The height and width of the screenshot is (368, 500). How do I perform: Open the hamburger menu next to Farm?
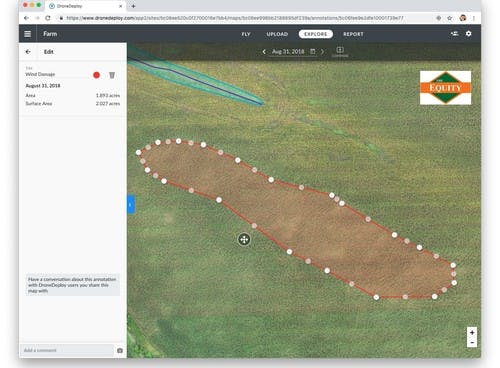click(x=27, y=34)
